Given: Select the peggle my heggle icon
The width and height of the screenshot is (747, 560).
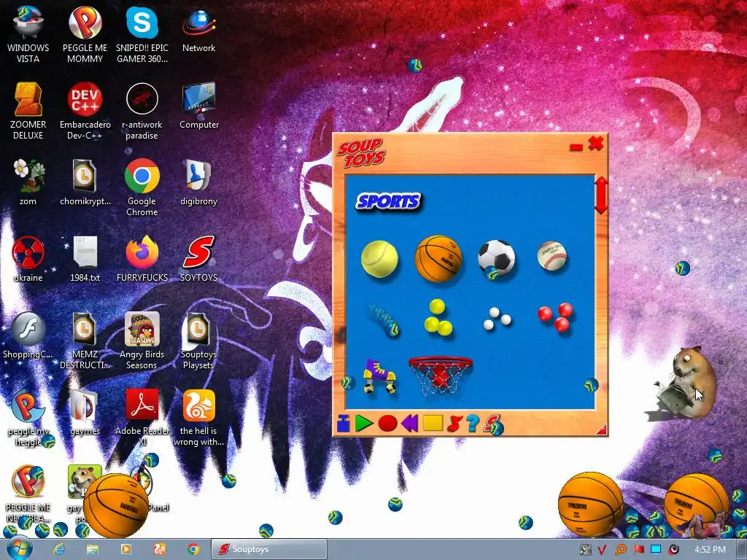Looking at the screenshot, I should (28, 418).
